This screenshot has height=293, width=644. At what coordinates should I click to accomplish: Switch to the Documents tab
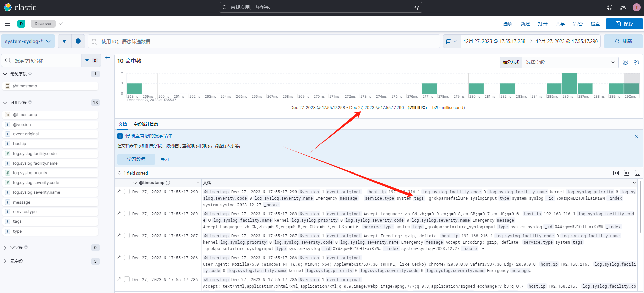coord(123,124)
